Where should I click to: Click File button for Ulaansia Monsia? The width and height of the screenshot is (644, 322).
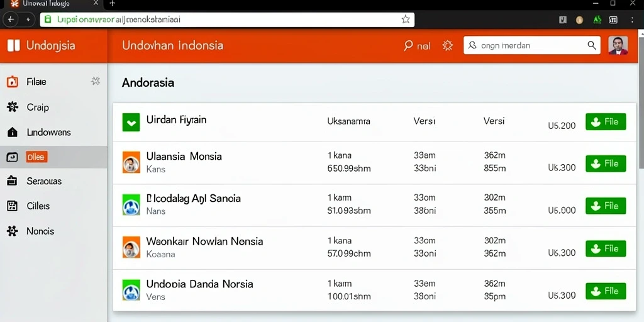tap(606, 164)
